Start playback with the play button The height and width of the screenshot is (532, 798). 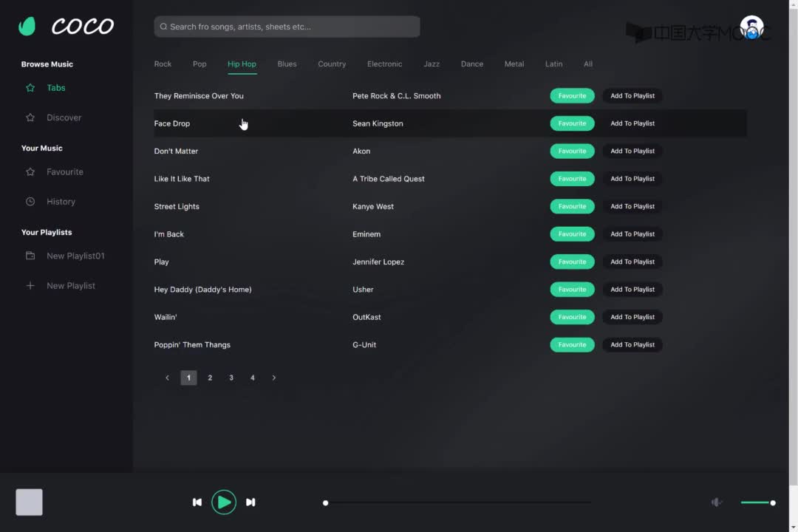click(224, 502)
